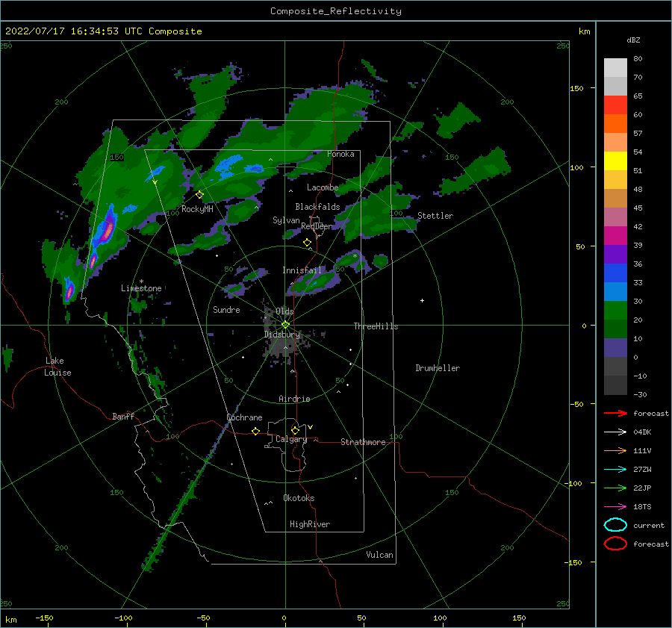Click the ThreeHills city label

tap(376, 326)
